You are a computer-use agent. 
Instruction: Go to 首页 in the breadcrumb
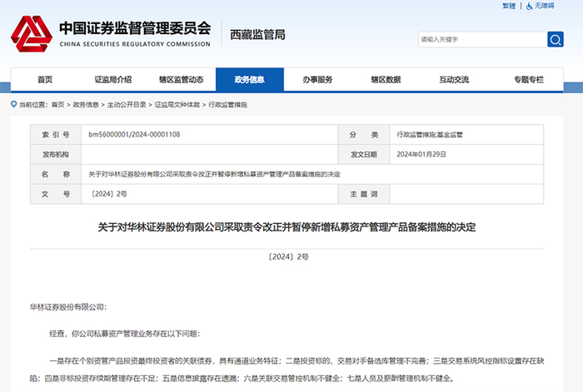pyautogui.click(x=57, y=105)
